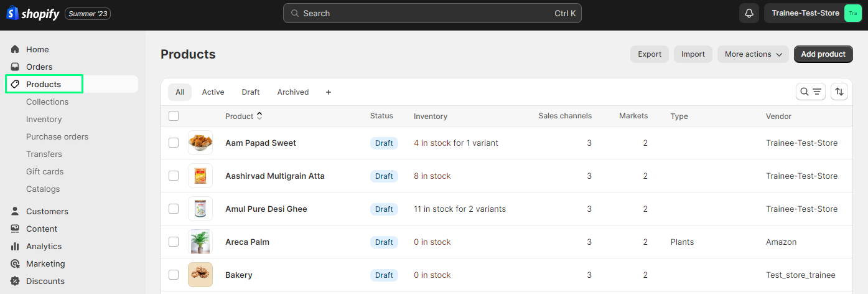Click the Shopify logo
Image resolution: width=868 pixels, height=294 pixels.
click(33, 14)
